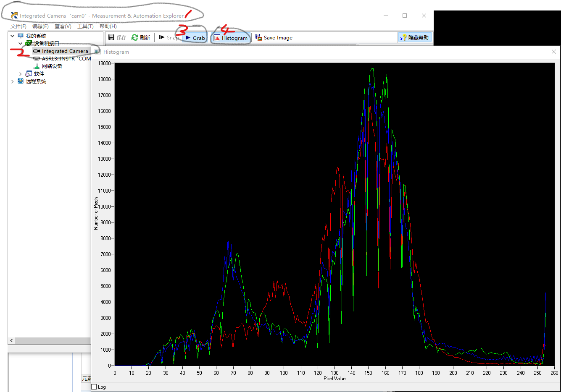The height and width of the screenshot is (392, 561).
Task: Enable the Log scale checkbox
Action: [94, 387]
